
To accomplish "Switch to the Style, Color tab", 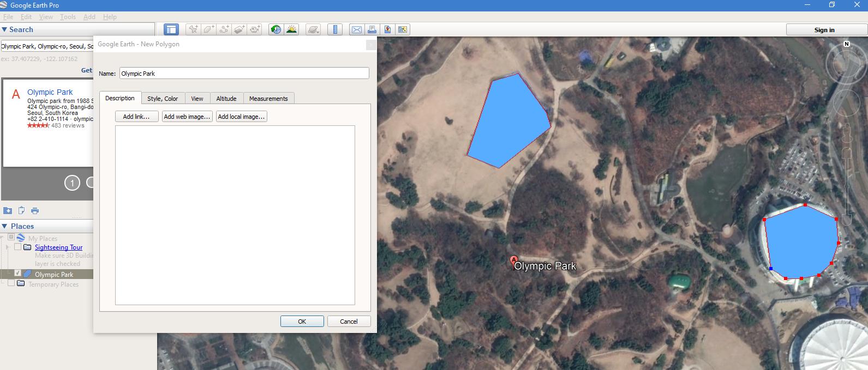I will coord(163,99).
